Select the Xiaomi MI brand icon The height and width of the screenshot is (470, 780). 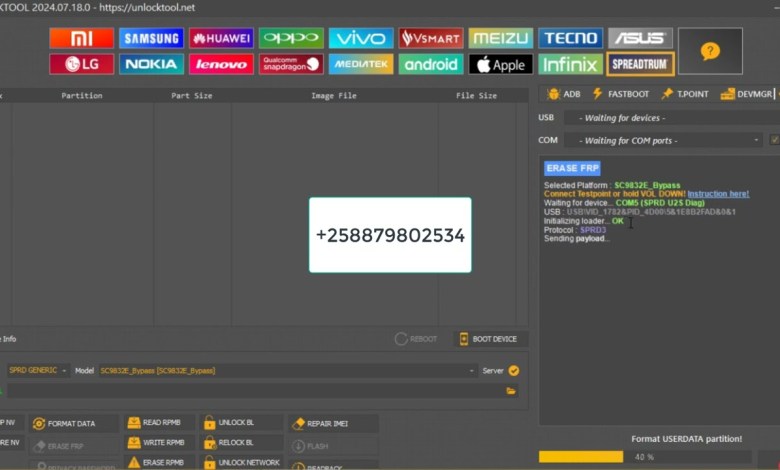pos(81,38)
